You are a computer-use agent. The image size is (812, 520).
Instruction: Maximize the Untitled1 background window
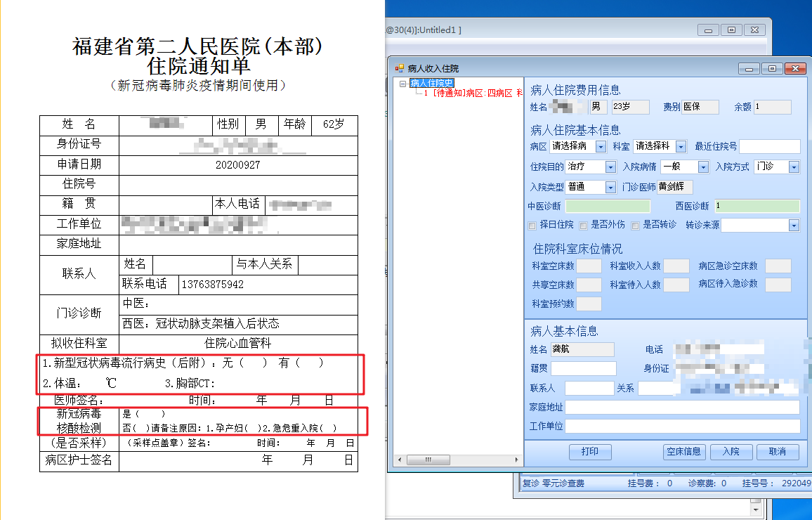[x=731, y=30]
